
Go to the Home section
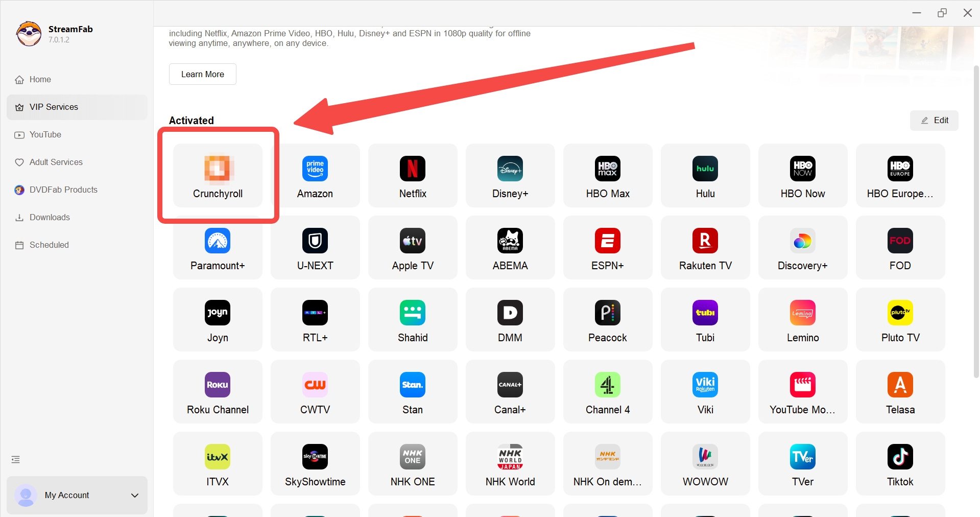click(x=39, y=79)
